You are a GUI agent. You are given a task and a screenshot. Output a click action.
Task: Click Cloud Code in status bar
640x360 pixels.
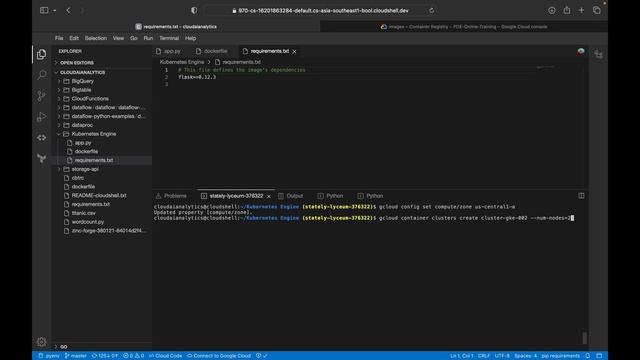pos(165,356)
